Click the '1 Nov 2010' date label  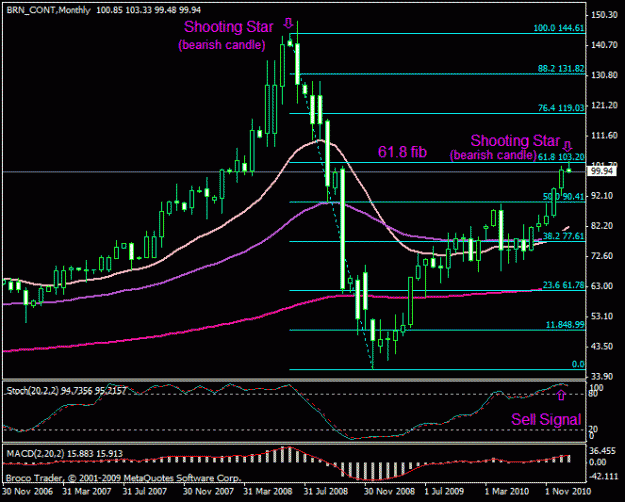pyautogui.click(x=568, y=491)
